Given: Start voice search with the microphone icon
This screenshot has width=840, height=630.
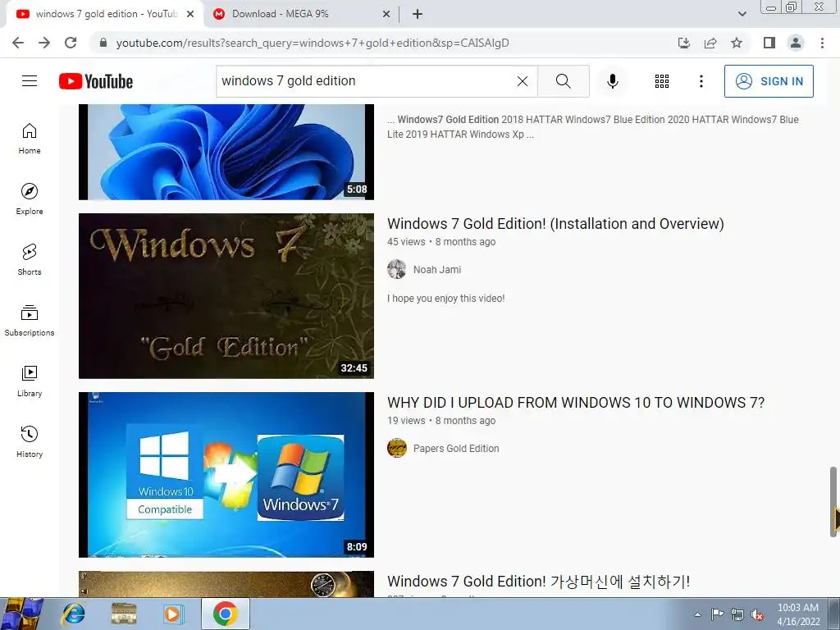Looking at the screenshot, I should 612,81.
